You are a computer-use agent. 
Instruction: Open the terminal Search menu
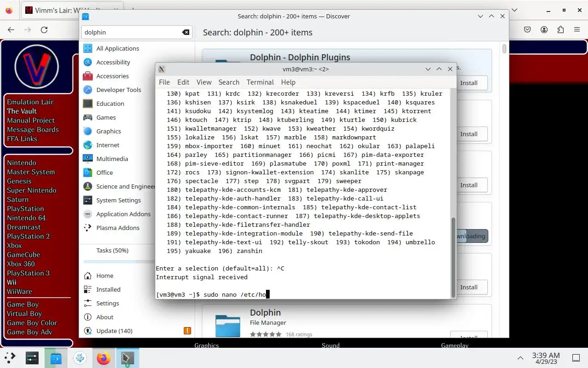click(x=229, y=82)
